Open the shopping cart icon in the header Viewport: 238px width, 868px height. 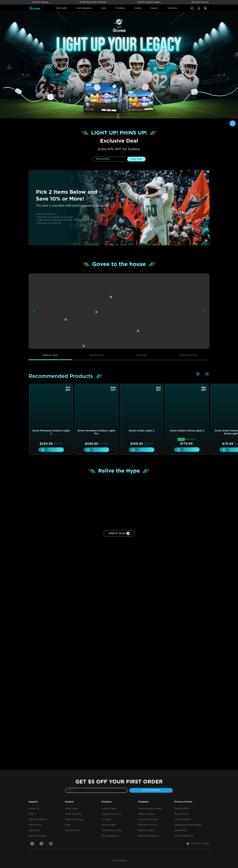205,8
